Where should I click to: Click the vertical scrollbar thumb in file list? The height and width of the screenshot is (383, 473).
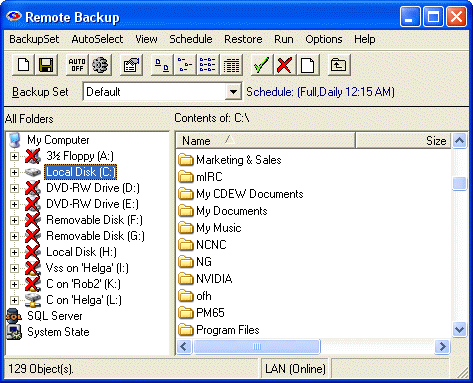click(459, 183)
